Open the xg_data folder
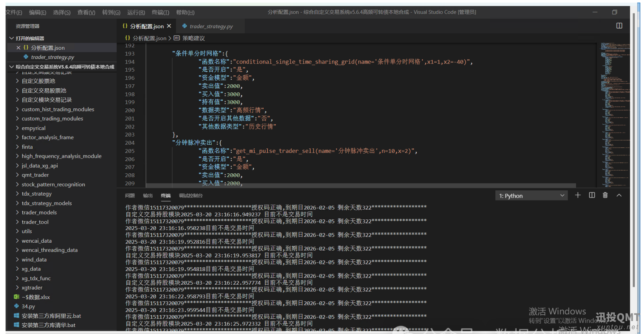This screenshot has height=334, width=644. tap(31, 269)
